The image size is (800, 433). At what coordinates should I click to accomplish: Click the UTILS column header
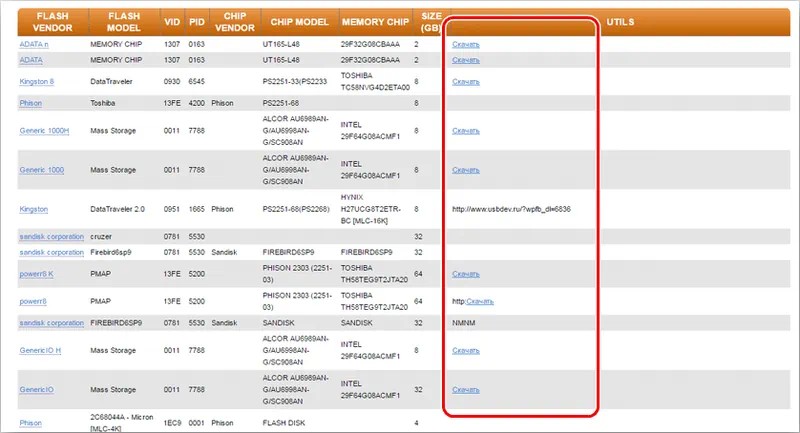(x=620, y=22)
